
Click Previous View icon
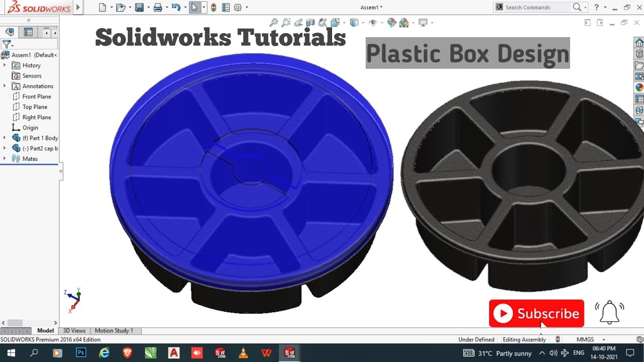pos(298,23)
